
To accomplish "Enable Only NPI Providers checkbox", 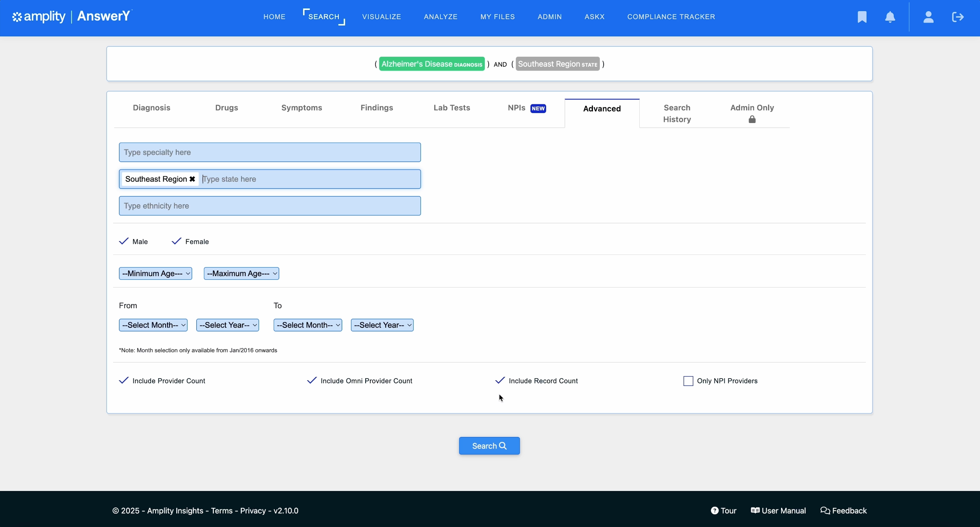I will coord(688,381).
